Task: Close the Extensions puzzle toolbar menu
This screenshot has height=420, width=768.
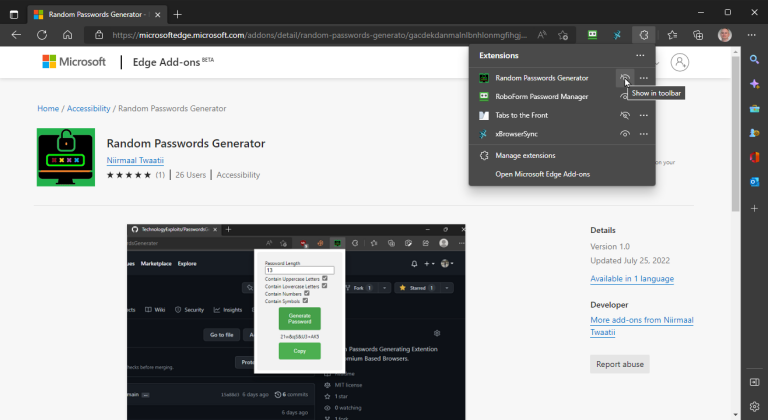Action: click(644, 35)
